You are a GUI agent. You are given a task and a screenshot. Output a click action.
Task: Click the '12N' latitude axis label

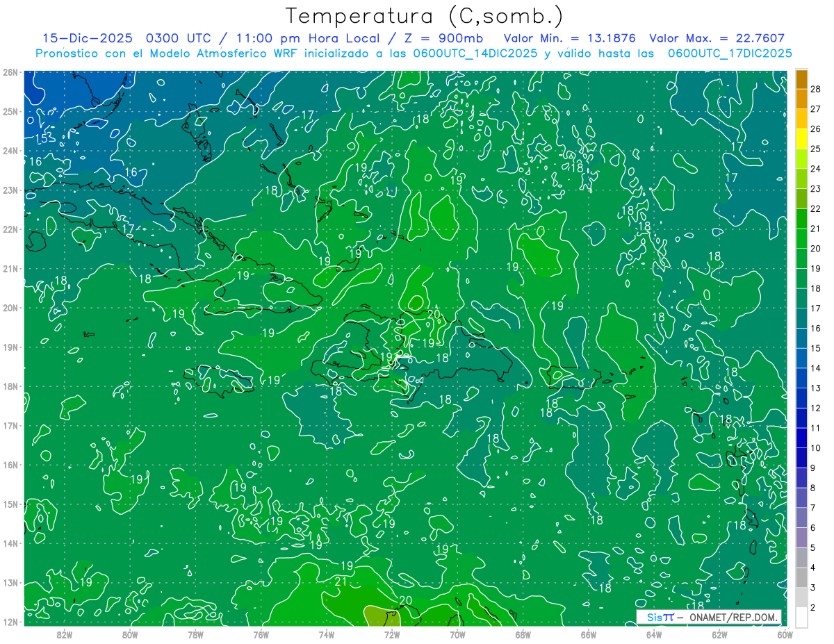point(10,622)
